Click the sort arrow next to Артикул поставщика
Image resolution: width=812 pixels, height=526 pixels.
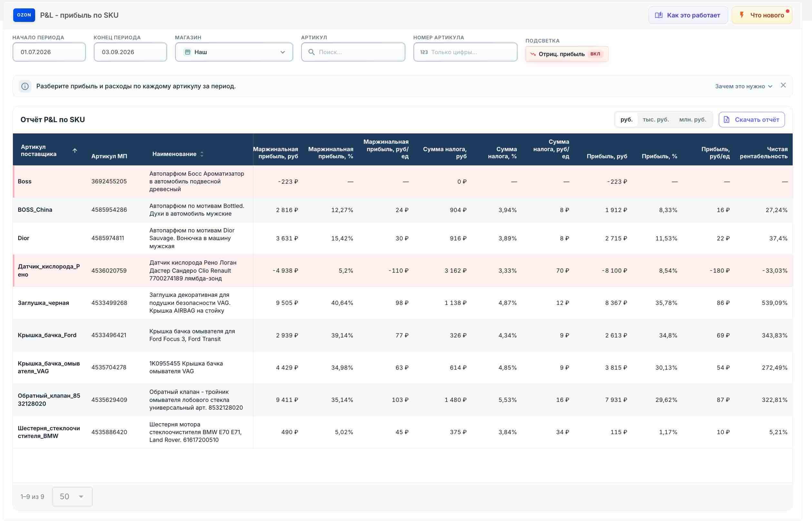(75, 150)
